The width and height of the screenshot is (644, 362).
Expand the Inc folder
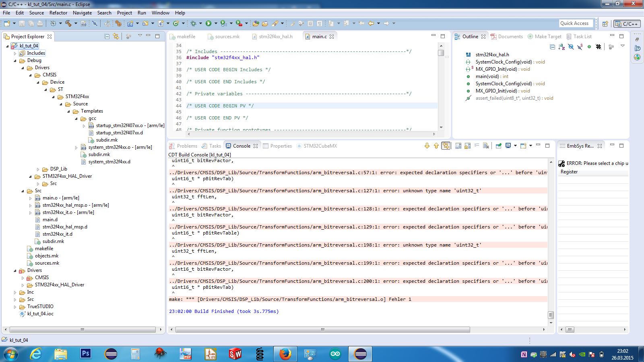[15, 292]
